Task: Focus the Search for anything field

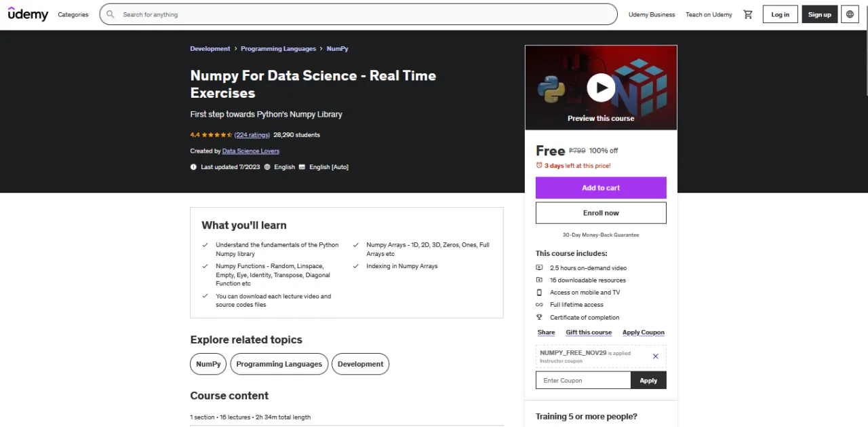Action: (358, 14)
